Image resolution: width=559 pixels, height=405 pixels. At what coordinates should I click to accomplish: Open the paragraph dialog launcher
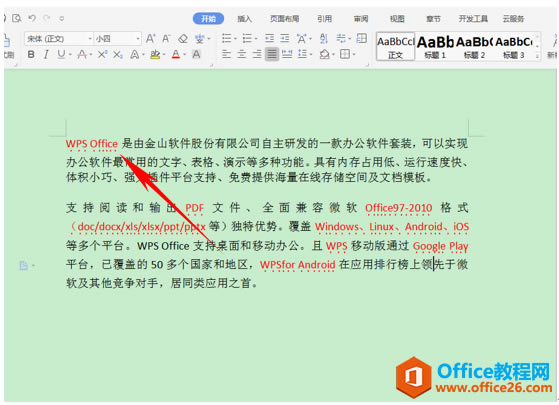click(x=368, y=65)
